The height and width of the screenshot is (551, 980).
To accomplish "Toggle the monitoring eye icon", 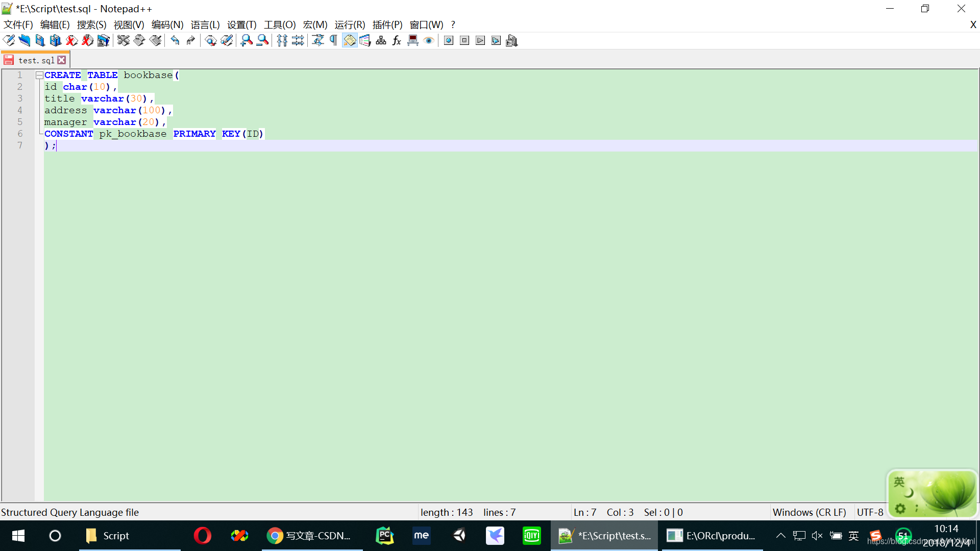I will tap(429, 41).
